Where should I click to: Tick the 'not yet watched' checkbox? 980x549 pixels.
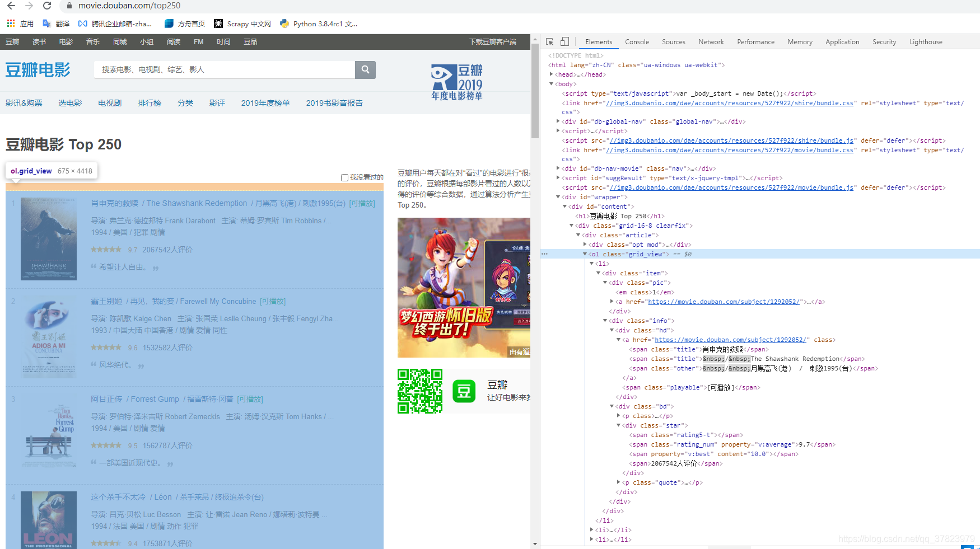[x=345, y=177]
